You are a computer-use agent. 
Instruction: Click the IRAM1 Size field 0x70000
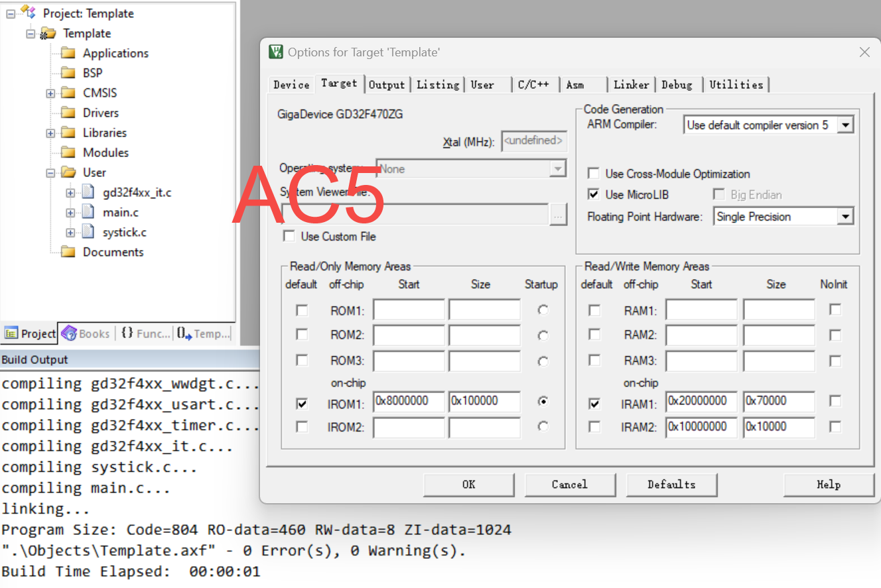[x=779, y=401]
